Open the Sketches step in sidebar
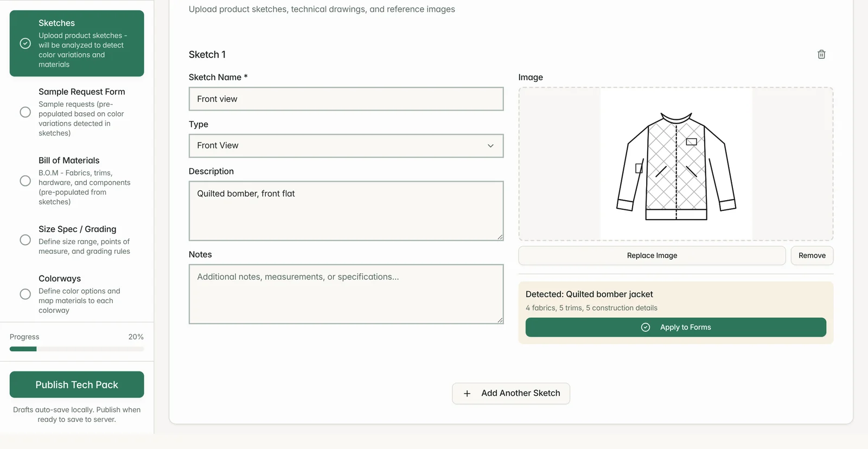The height and width of the screenshot is (449, 868). coord(77,43)
